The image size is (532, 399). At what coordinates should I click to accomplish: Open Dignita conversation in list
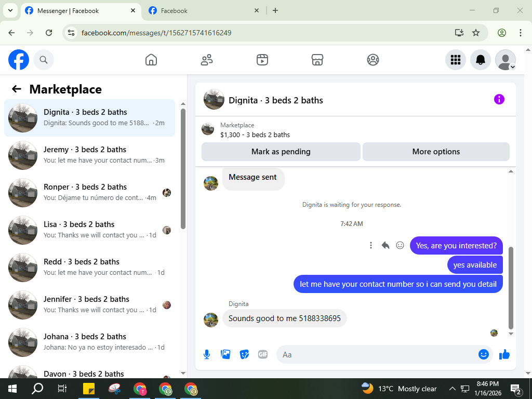tap(89, 118)
